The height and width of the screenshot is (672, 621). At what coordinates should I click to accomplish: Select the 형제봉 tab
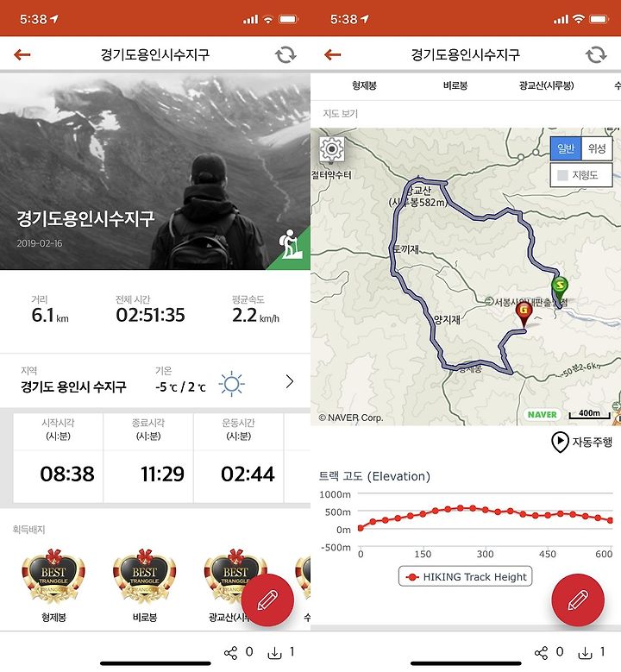[x=364, y=85]
